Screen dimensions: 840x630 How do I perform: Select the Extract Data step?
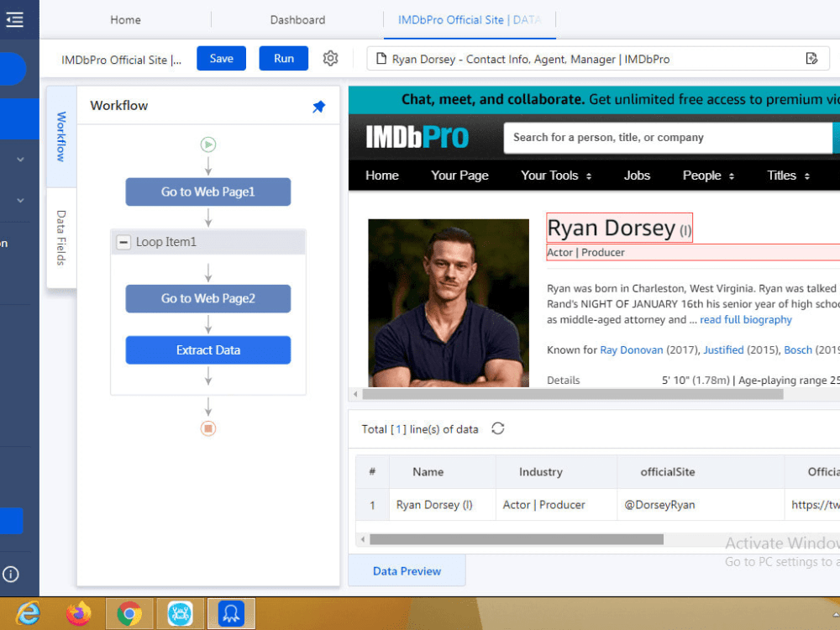click(x=207, y=349)
